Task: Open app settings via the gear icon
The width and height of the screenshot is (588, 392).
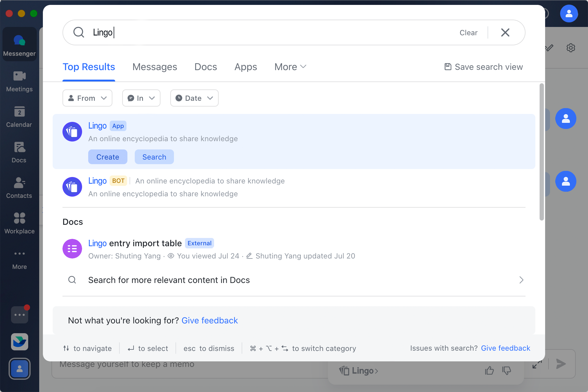Action: 571,48
